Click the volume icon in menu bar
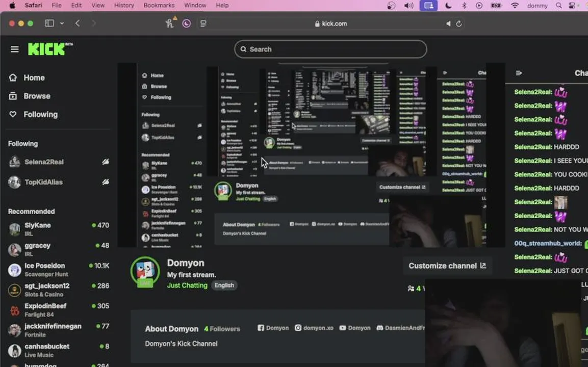This screenshot has width=588, height=367. [409, 6]
